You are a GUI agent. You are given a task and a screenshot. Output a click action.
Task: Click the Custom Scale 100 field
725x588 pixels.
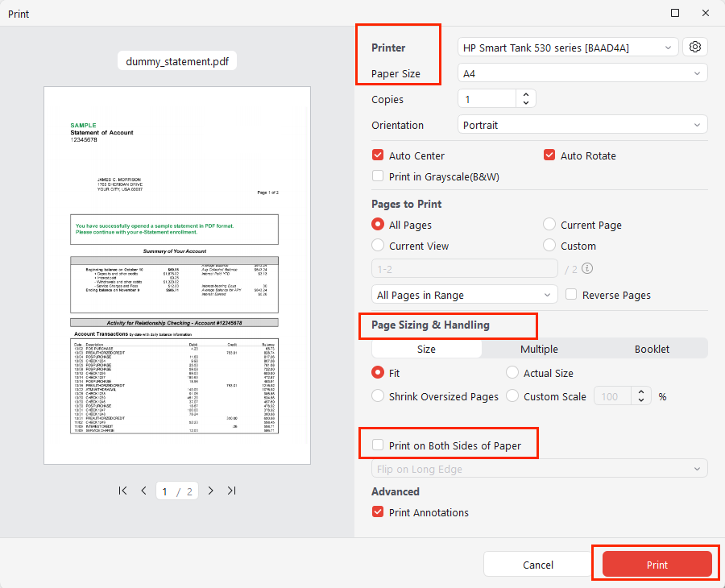click(613, 396)
